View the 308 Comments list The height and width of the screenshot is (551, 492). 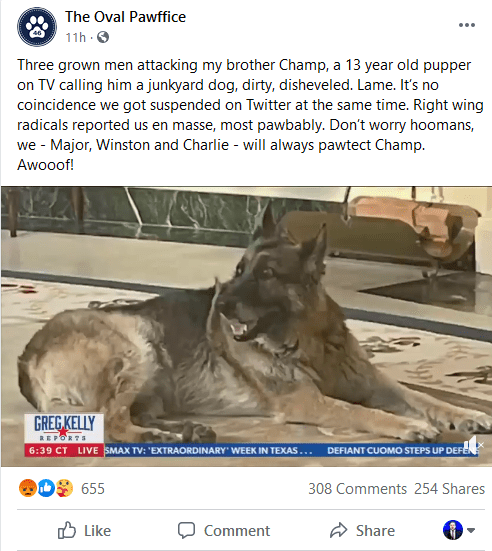pyautogui.click(x=357, y=489)
